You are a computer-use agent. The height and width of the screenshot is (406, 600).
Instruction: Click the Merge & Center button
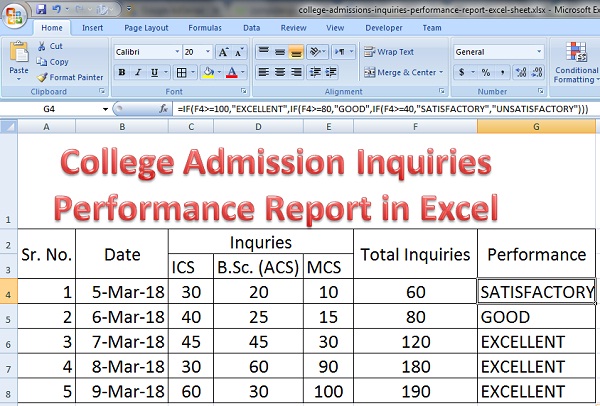coord(400,72)
